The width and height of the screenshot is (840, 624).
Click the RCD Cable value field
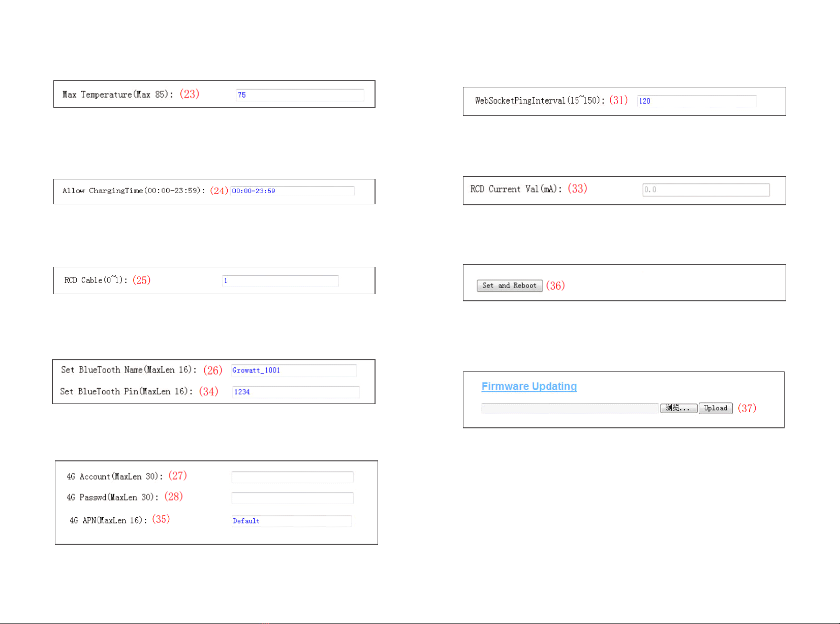[x=280, y=281]
